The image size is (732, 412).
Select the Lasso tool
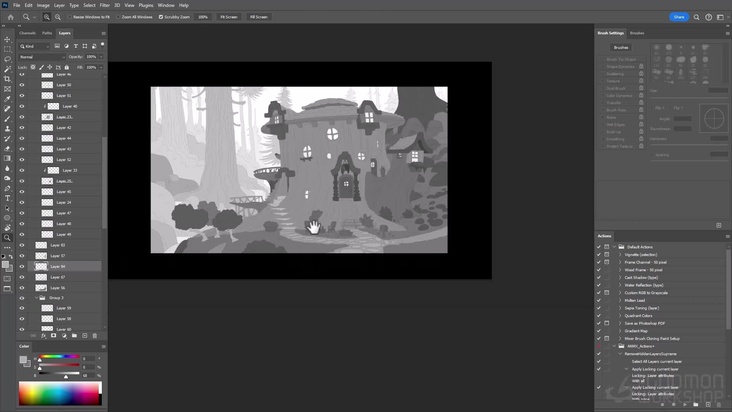7,59
